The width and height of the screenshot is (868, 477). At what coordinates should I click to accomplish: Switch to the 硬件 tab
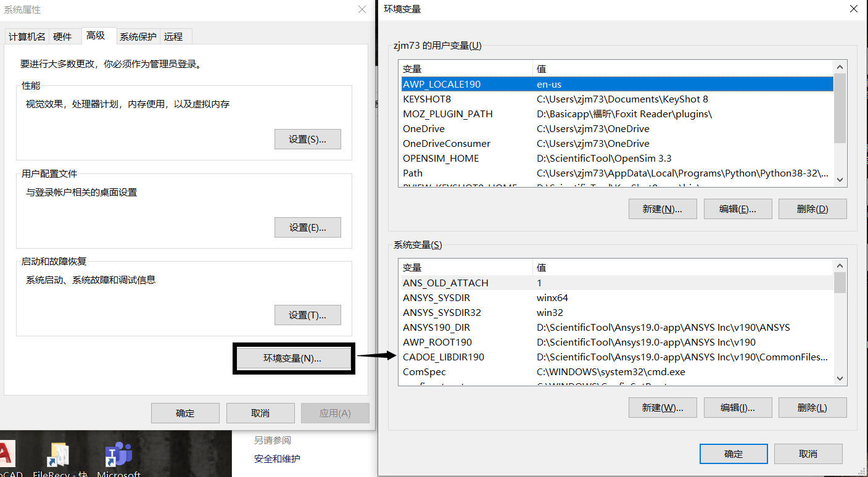pyautogui.click(x=64, y=36)
